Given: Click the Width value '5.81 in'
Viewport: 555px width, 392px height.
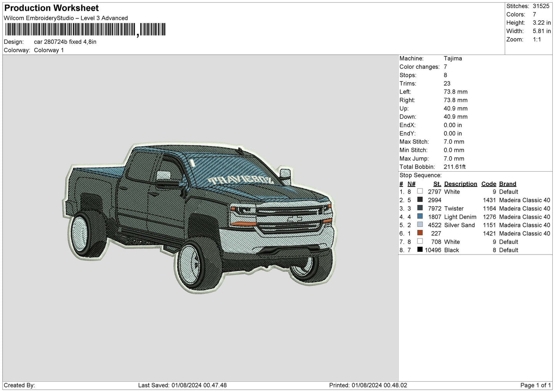Looking at the screenshot, I should (x=542, y=31).
